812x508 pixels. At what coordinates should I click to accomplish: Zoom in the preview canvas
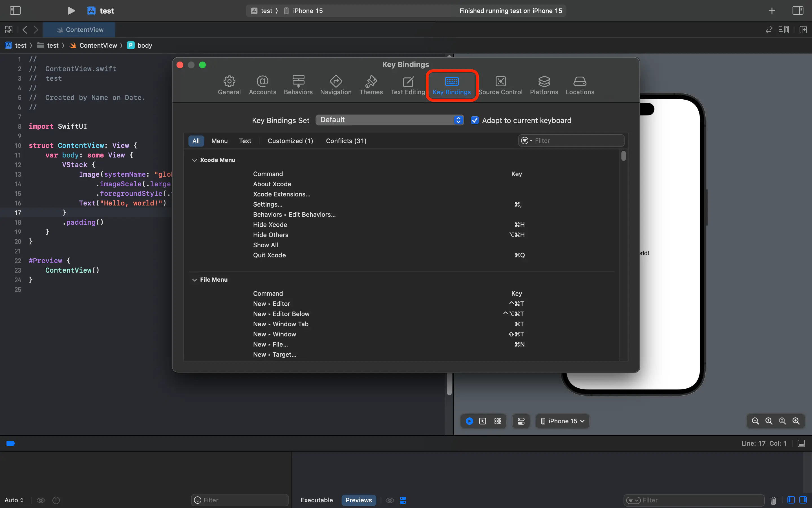(x=796, y=421)
